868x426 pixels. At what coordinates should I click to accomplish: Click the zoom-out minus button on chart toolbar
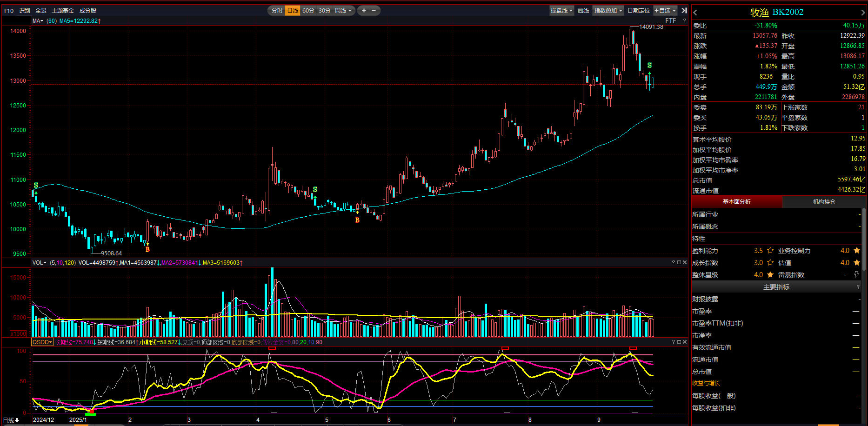pyautogui.click(x=374, y=10)
